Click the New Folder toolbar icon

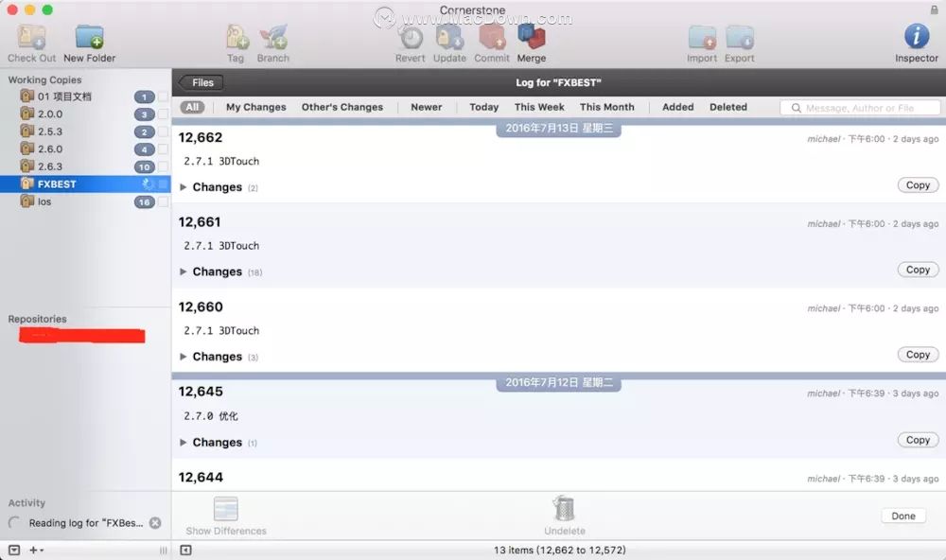coord(89,38)
